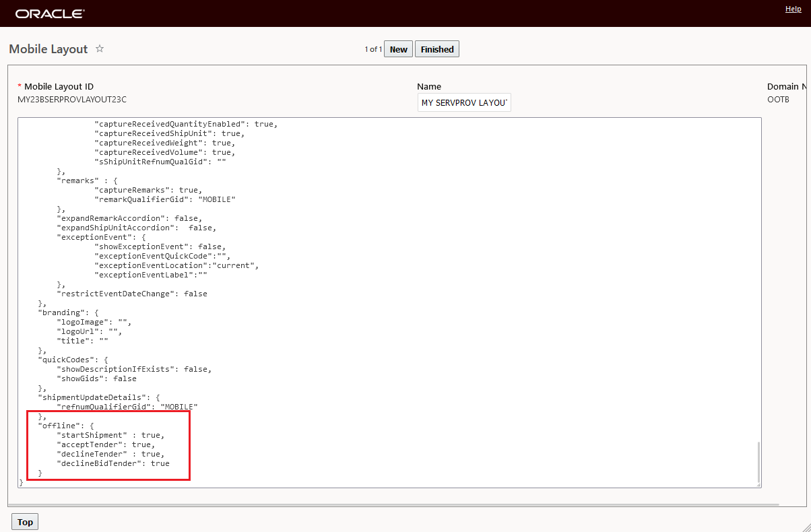The height and width of the screenshot is (532, 811).
Task: Click the "showExceptionEvent": false line
Action: tap(160, 246)
